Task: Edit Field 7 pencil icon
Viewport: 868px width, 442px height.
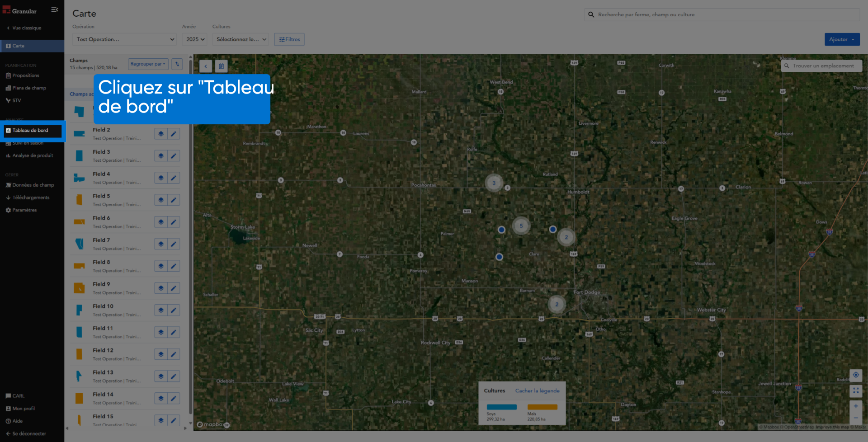Action: click(174, 244)
